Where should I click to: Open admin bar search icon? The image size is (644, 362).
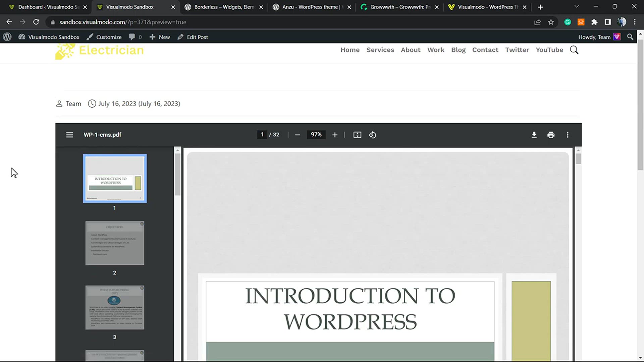630,37
